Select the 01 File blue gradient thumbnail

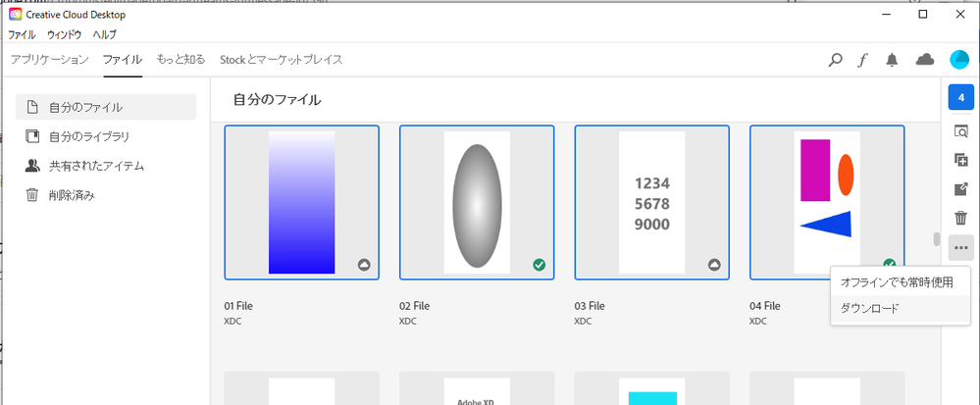coord(302,202)
